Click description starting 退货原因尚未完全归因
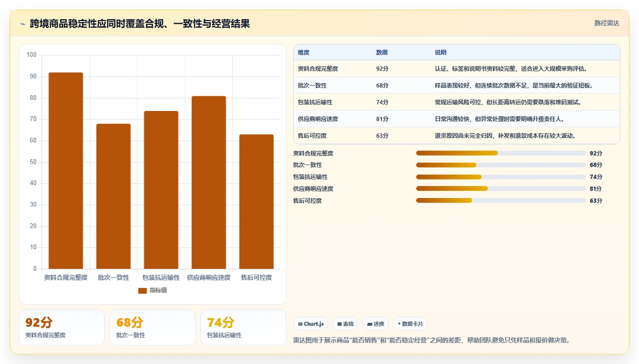Viewport: 639px width, 364px height. pos(505,136)
